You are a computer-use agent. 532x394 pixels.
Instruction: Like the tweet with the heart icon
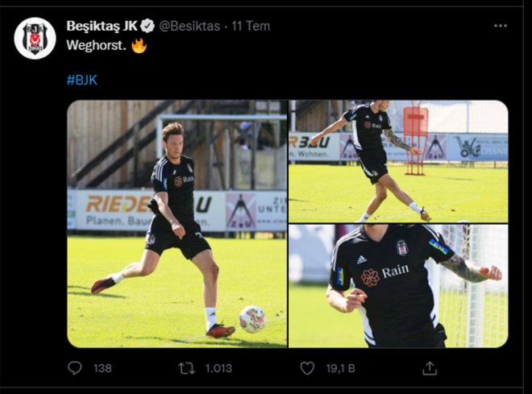tap(307, 368)
